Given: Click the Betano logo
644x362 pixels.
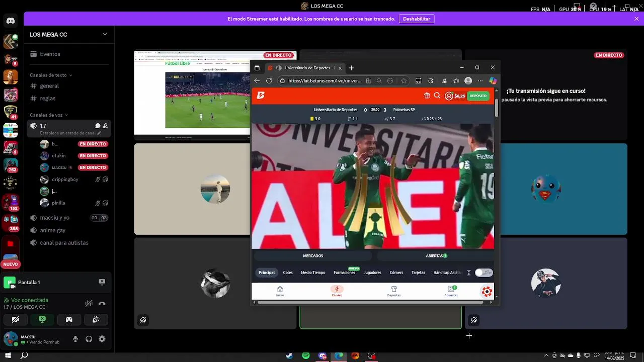Looking at the screenshot, I should point(261,96).
